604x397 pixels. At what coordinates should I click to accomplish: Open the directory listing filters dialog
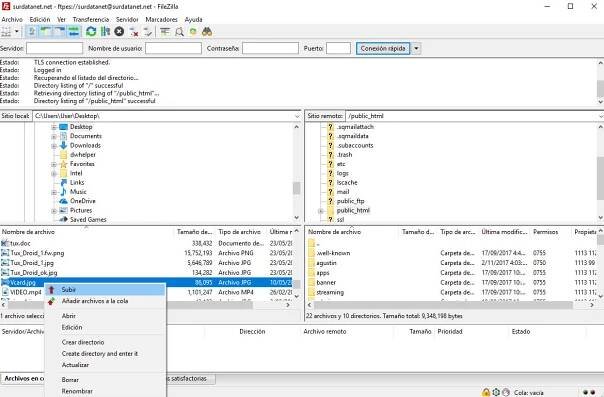click(165, 32)
